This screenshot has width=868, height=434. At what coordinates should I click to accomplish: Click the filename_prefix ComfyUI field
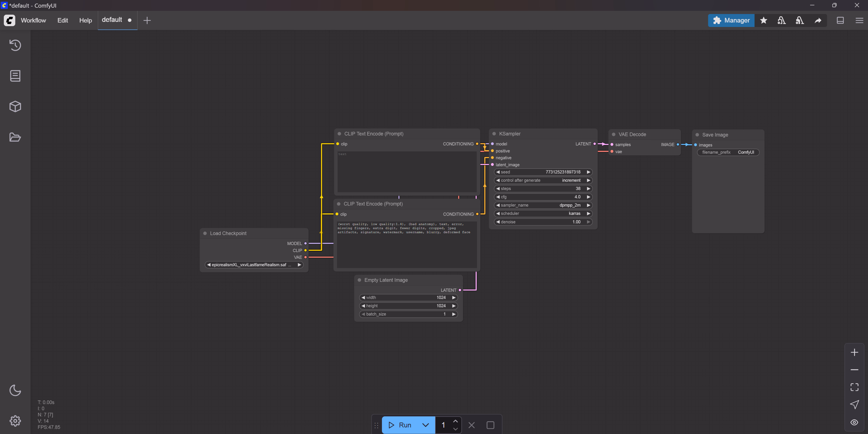(728, 153)
